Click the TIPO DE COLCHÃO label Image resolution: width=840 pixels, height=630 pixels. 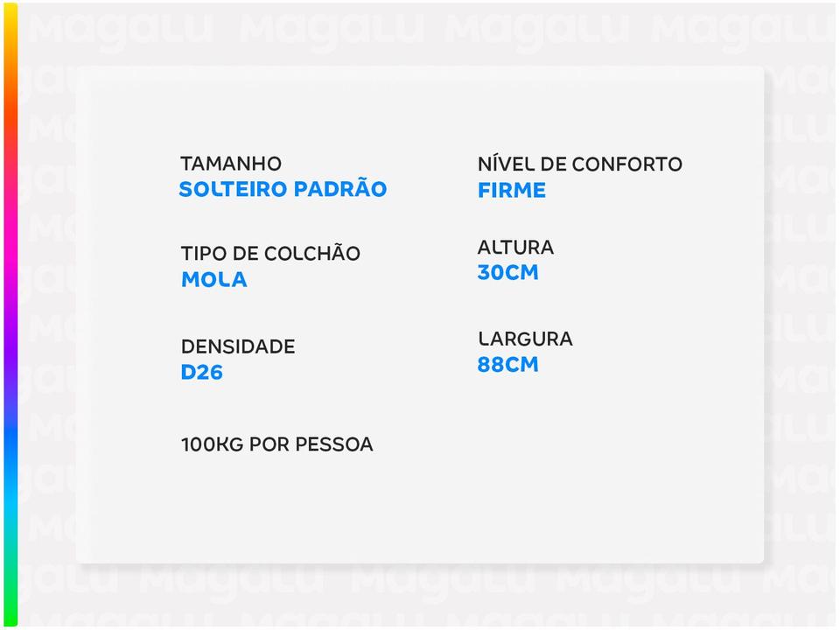270,254
